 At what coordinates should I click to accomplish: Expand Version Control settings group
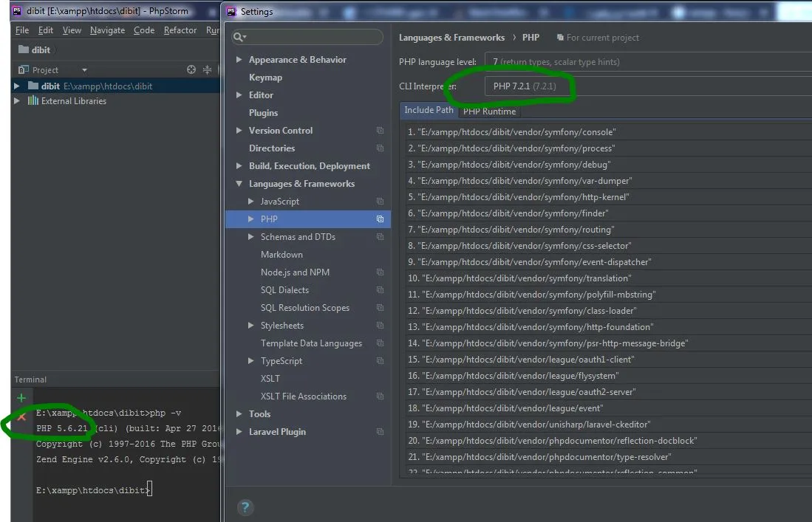coord(239,131)
